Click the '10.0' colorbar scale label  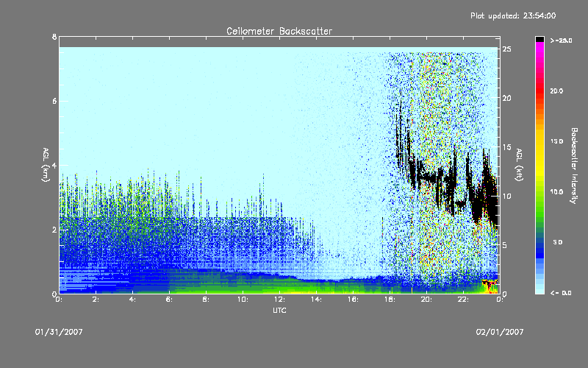pos(557,192)
